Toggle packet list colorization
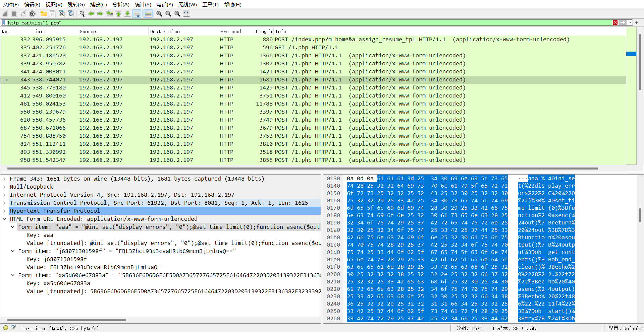Image resolution: width=644 pixels, height=332 pixels. 148,14
